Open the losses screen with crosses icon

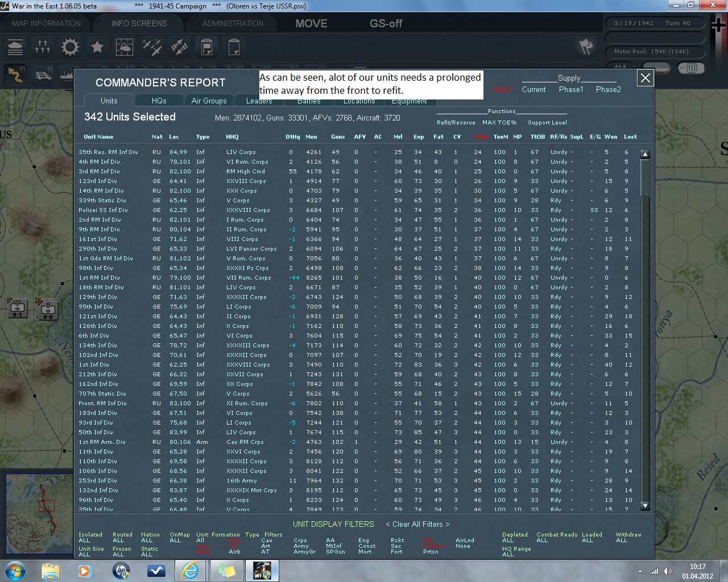pos(43,47)
